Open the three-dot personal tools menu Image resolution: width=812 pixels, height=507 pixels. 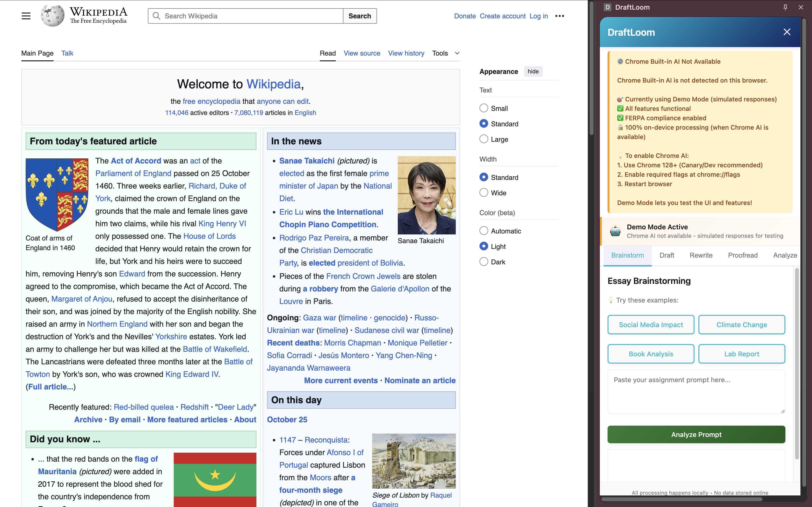coord(559,16)
